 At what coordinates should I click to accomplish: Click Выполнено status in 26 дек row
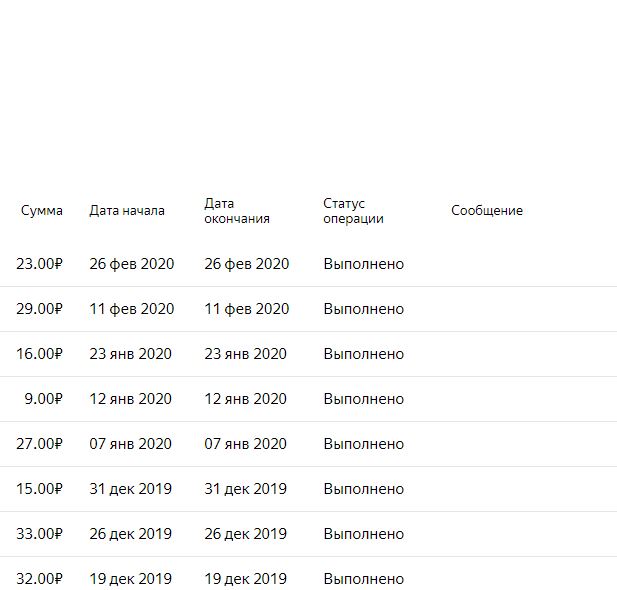tap(364, 534)
